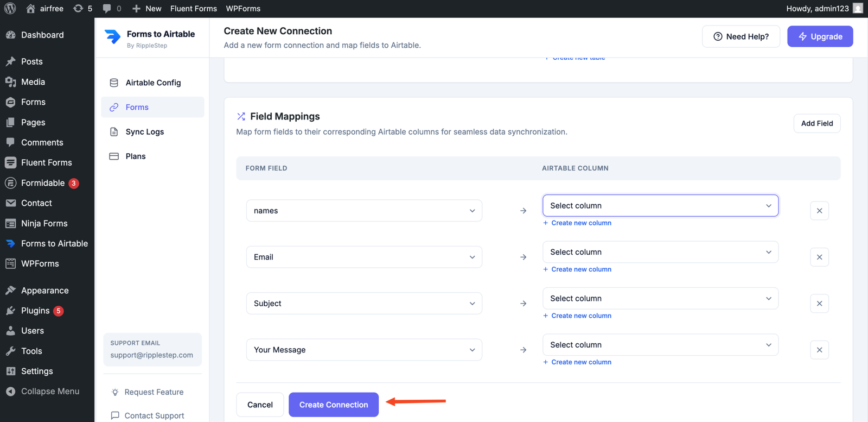Click the Forms to Airtable logo
The height and width of the screenshot is (422, 868).
click(x=112, y=36)
